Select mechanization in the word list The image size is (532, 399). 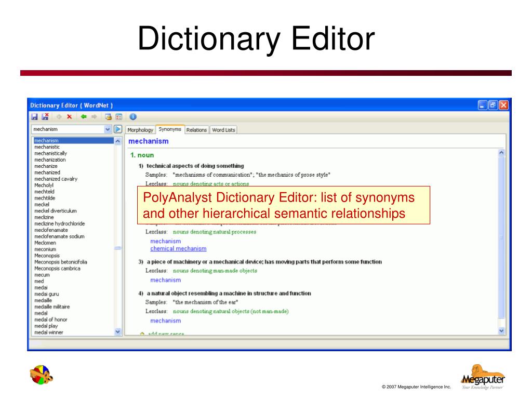pos(50,160)
